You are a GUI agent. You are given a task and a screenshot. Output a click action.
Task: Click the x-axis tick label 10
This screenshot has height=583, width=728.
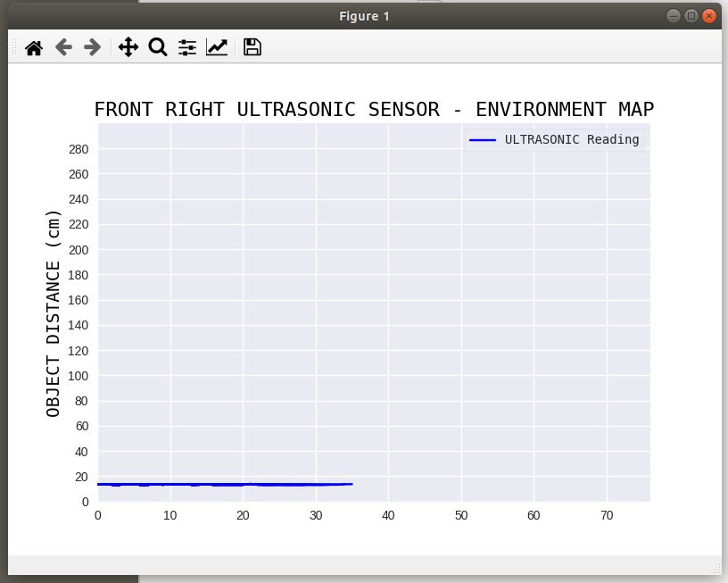click(170, 516)
